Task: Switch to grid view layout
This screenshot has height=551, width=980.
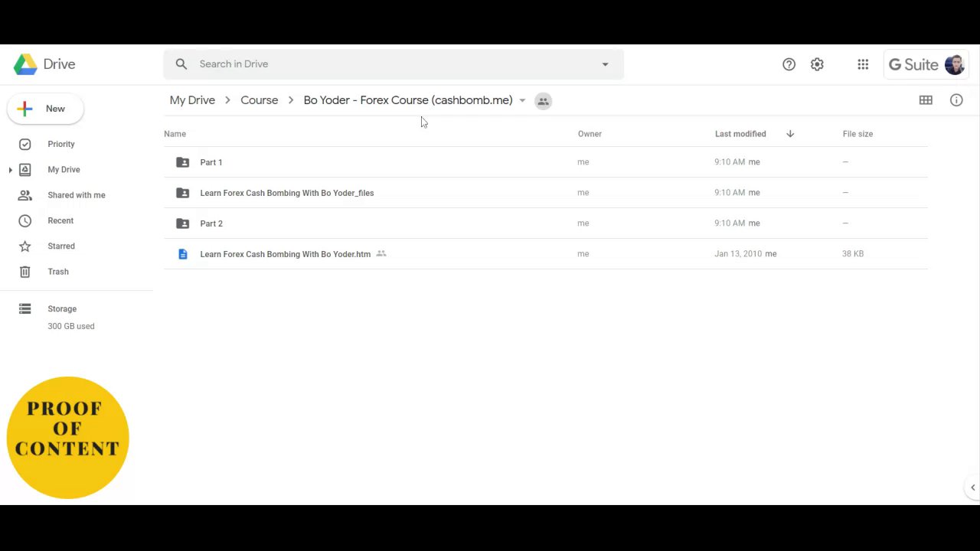Action: coord(926,100)
